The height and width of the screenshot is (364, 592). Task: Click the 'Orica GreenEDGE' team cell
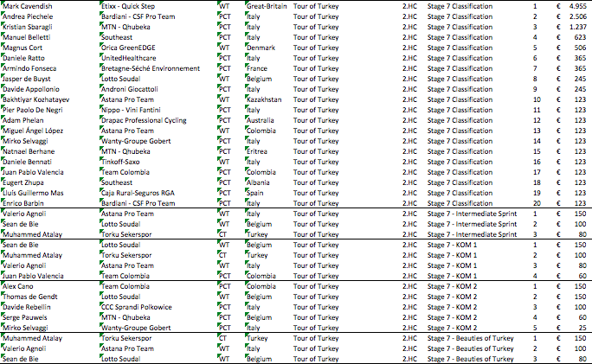pyautogui.click(x=128, y=48)
